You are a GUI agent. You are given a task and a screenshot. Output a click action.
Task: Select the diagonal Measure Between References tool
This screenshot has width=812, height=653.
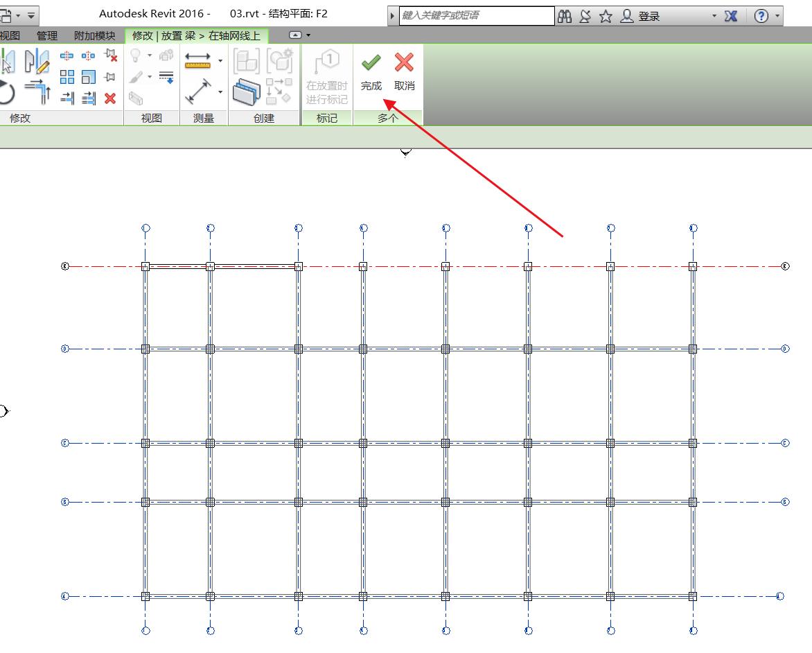coord(197,91)
